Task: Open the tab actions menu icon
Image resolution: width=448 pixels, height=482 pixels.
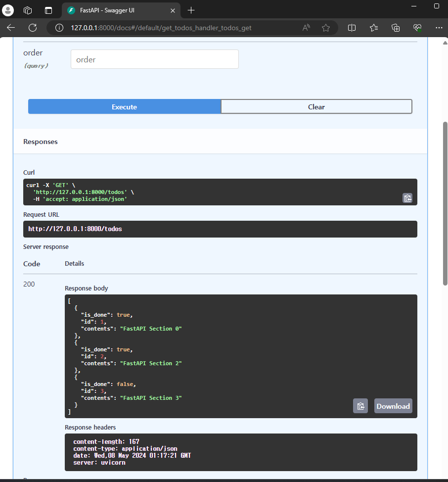Action: point(48,10)
